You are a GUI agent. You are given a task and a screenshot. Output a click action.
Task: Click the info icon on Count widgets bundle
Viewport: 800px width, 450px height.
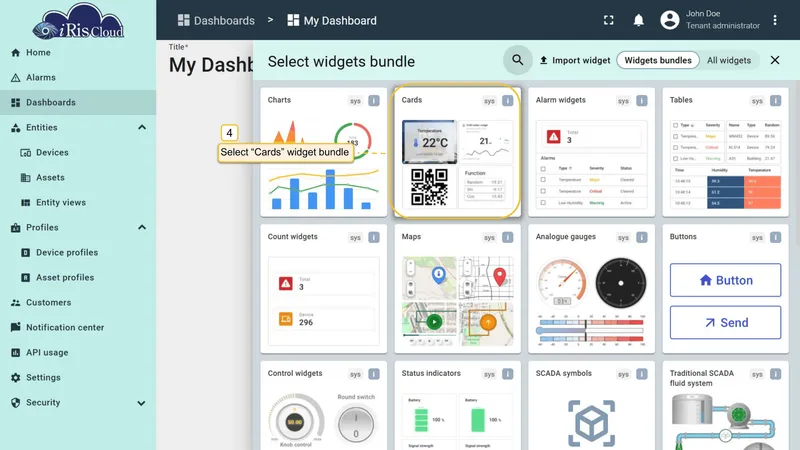[373, 237]
